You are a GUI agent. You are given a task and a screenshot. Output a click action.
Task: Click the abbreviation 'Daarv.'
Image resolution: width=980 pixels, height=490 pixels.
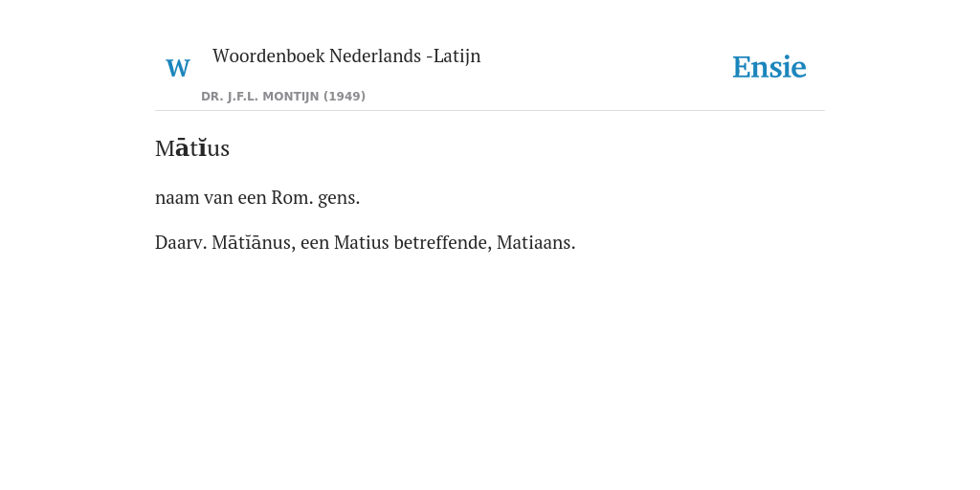coord(181,242)
